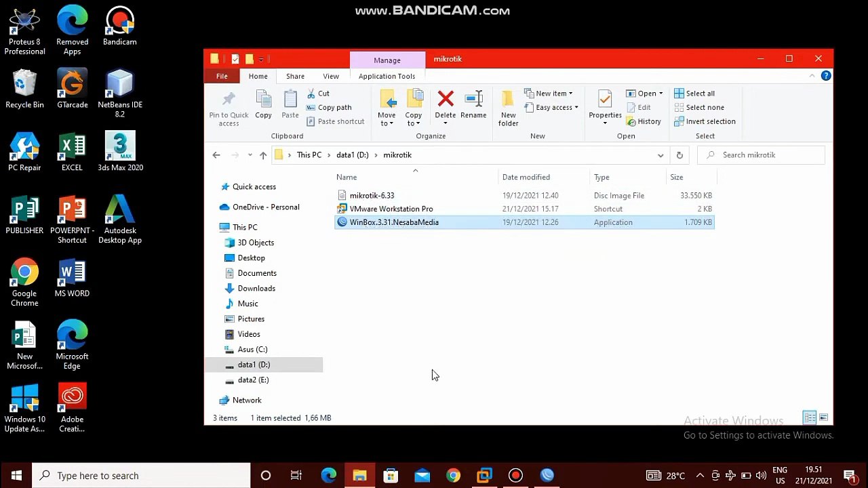This screenshot has width=868, height=488.
Task: Click Invert selection in the ribbon
Action: (x=705, y=121)
